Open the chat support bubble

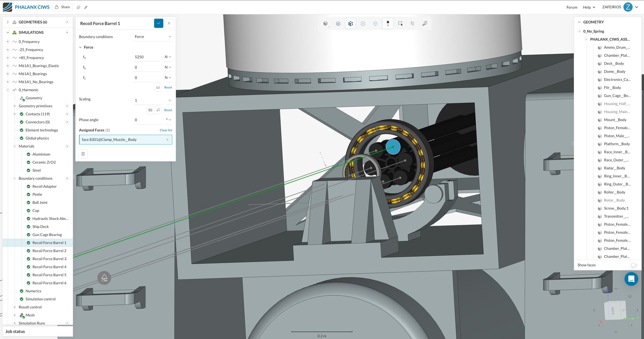(631, 279)
